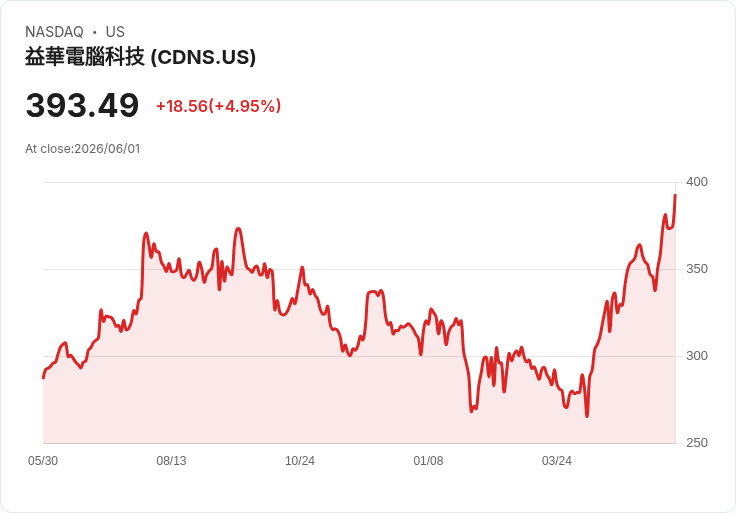The width and height of the screenshot is (736, 513).
Task: Click the 400 price axis label
Action: 697,182
